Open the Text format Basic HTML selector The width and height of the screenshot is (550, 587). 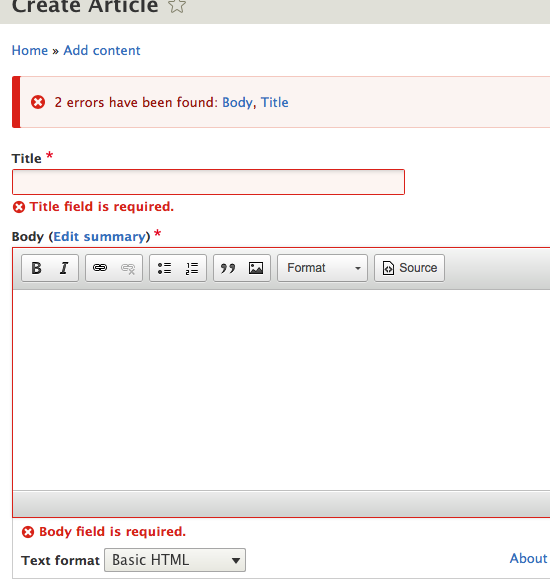(175, 560)
